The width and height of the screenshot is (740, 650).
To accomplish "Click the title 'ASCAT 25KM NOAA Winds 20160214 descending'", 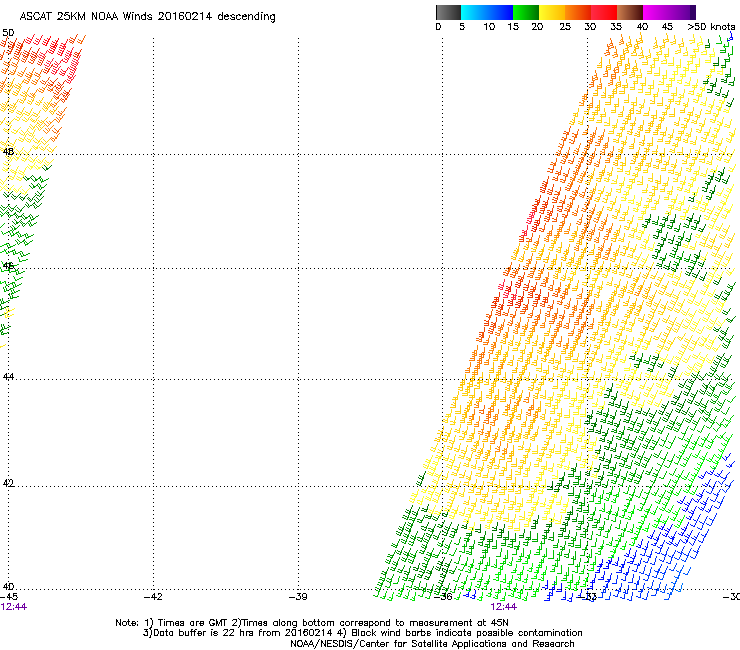I will coord(147,17).
